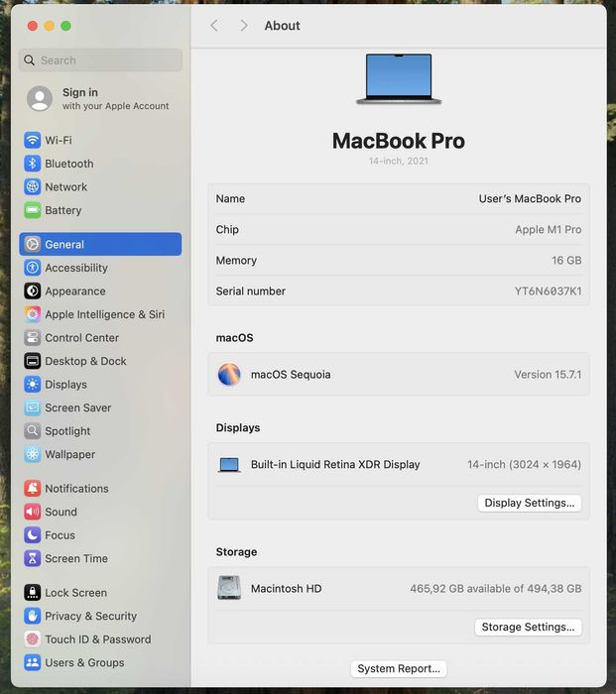This screenshot has height=694, width=616.
Task: Click the Apple M1 Pro chip value
Action: click(548, 230)
